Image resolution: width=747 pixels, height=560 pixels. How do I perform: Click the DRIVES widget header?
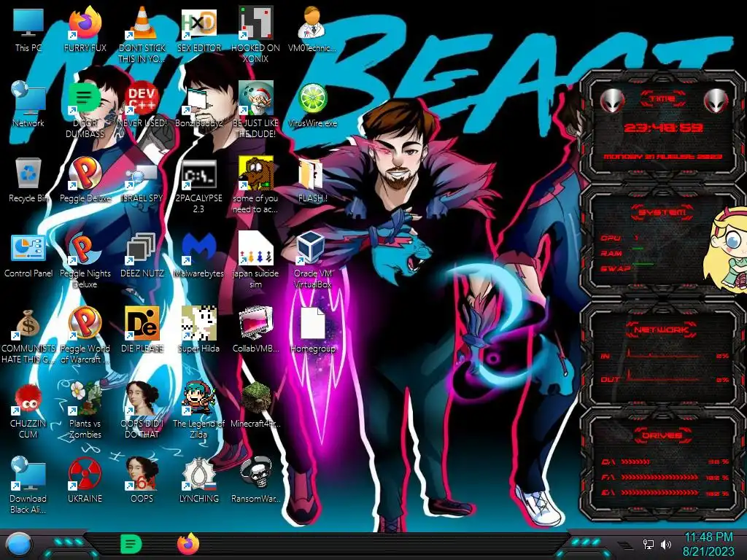pos(662,435)
